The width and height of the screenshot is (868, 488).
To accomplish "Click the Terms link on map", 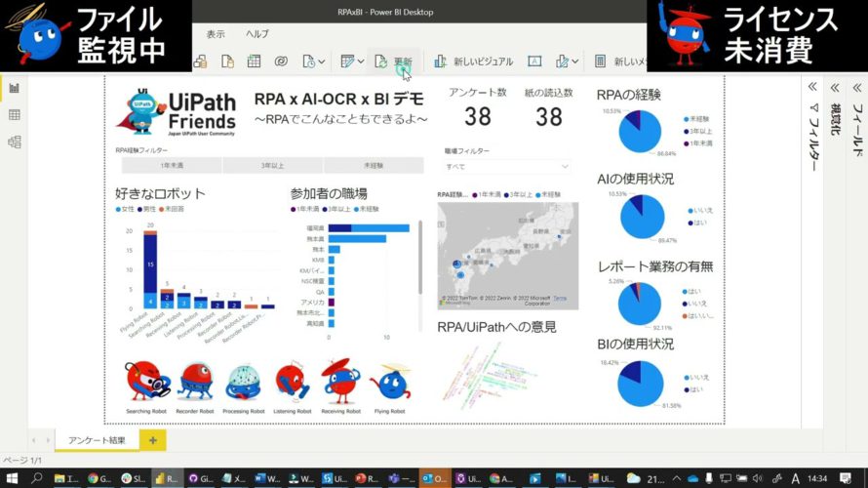I will click(x=560, y=298).
